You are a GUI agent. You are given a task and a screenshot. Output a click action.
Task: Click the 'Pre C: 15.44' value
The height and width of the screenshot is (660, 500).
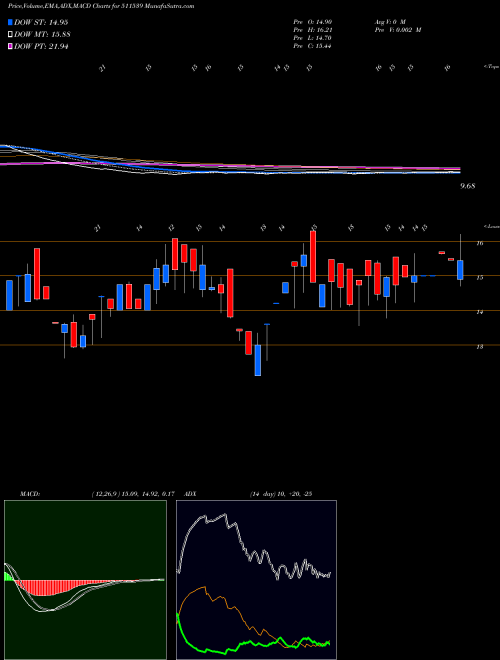click(312, 46)
